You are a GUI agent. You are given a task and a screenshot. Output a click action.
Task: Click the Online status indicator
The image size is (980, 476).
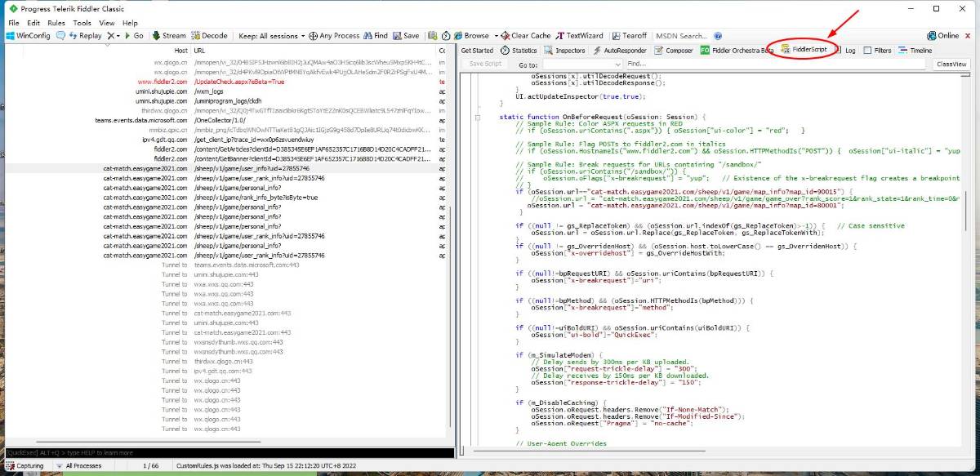point(943,36)
